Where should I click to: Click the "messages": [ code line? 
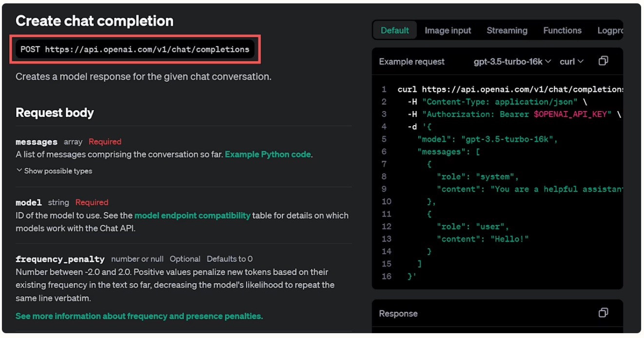(x=449, y=151)
